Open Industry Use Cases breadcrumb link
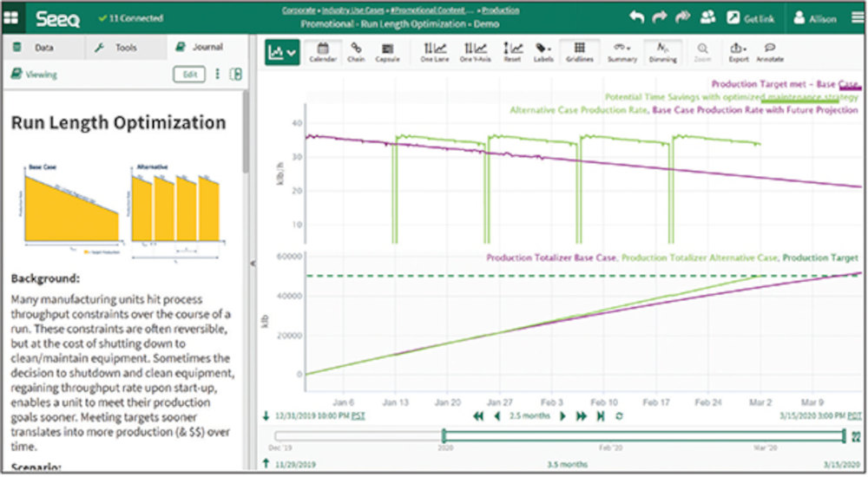This screenshot has width=868, height=477. [352, 10]
